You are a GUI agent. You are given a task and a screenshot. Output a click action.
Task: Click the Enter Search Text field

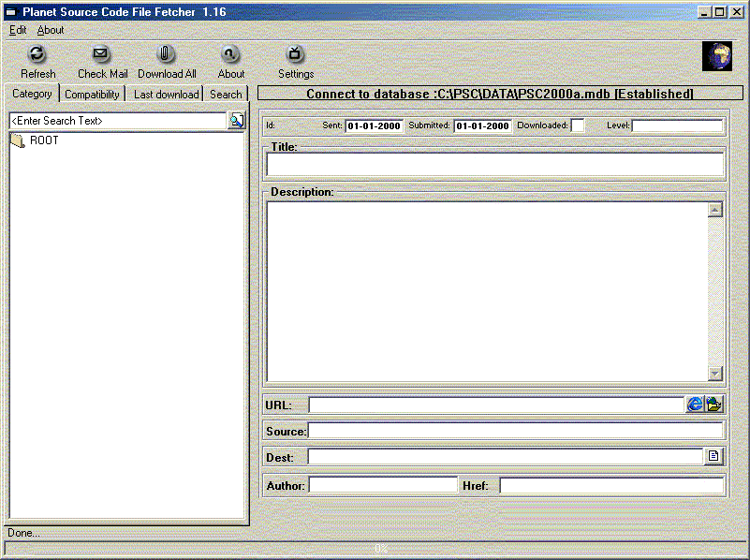click(x=118, y=121)
